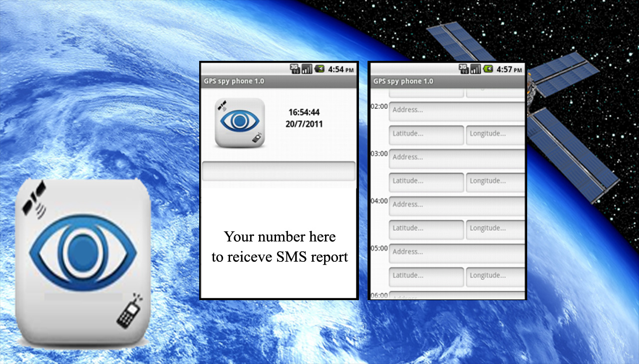Viewport: 639px width, 364px height.
Task: Focus the Latitude field under 05:00
Action: click(426, 277)
